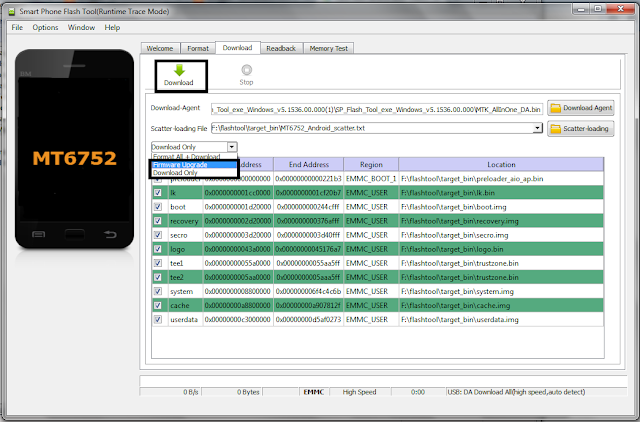Select the secro.img location cell
Image resolution: width=640 pixels, height=422 pixels.
[501, 235]
